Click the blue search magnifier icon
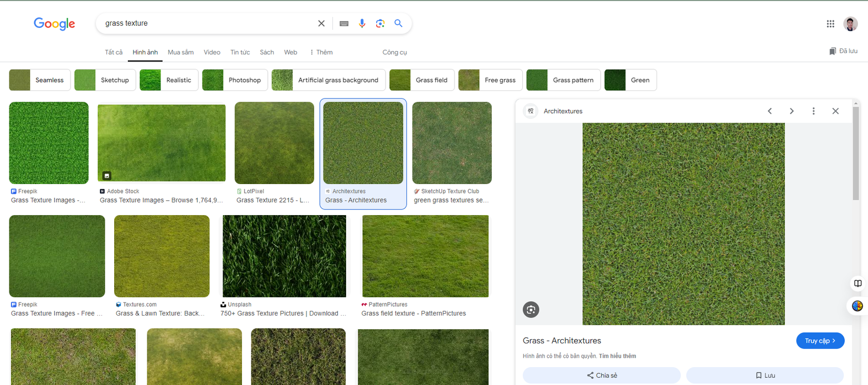 (x=398, y=23)
